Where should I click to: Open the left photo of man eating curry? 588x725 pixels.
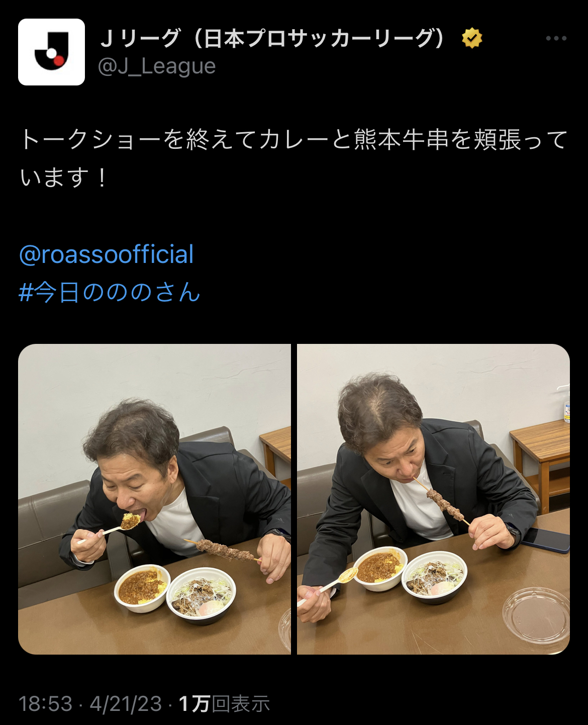pos(154,499)
